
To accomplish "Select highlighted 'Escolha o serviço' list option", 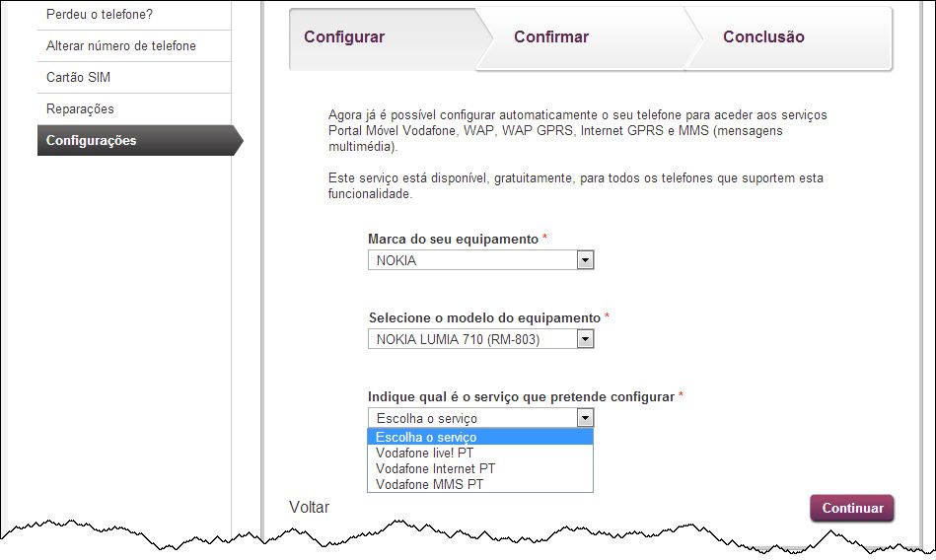I will click(426, 437).
